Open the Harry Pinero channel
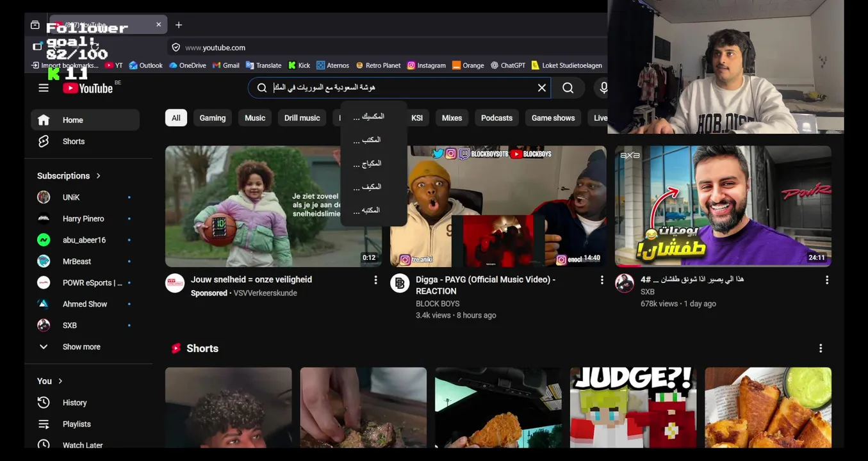 click(x=85, y=218)
